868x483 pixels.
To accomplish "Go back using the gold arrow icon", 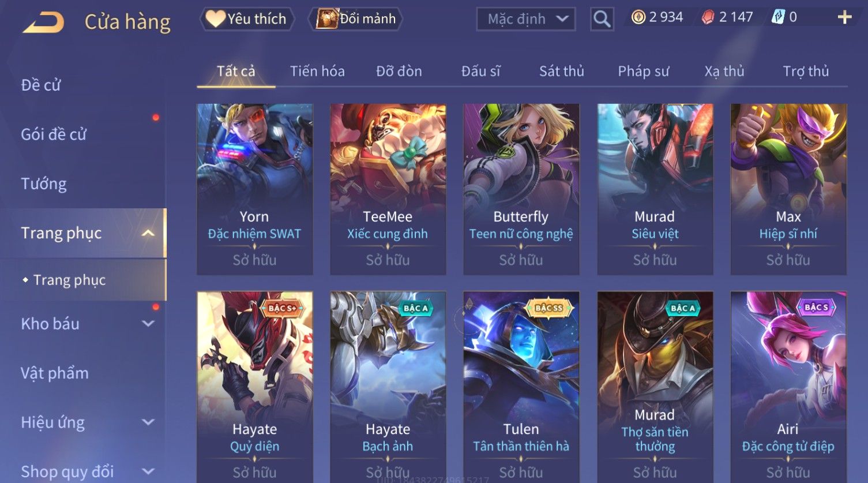I will (44, 23).
